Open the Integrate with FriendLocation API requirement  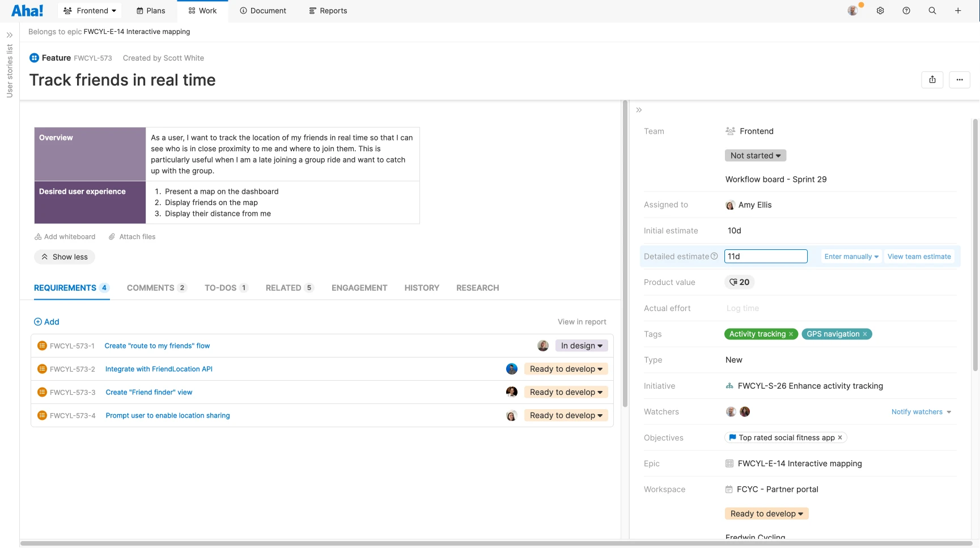click(x=159, y=369)
